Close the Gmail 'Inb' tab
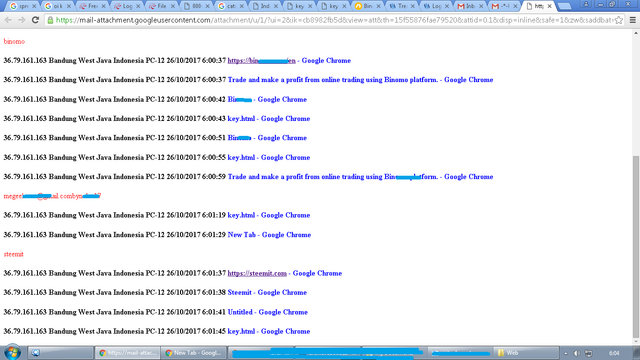Image resolution: width=640 pixels, height=360 pixels. pyautogui.click(x=481, y=6)
